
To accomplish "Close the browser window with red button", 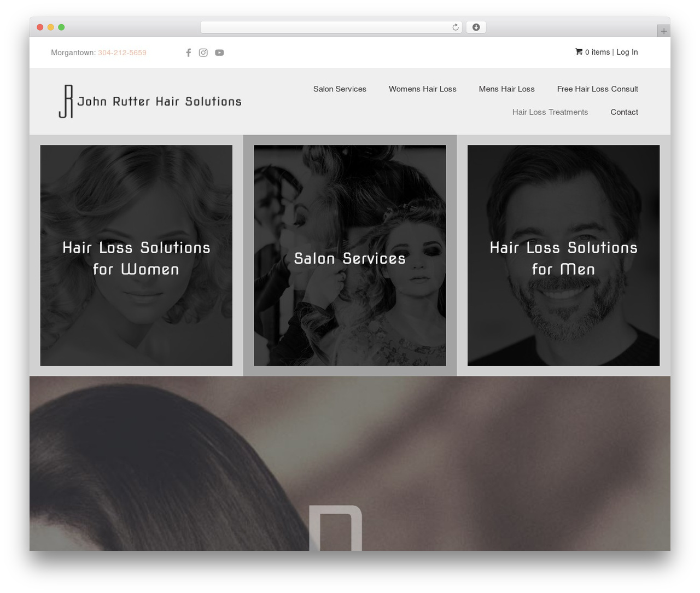I will pos(40,27).
